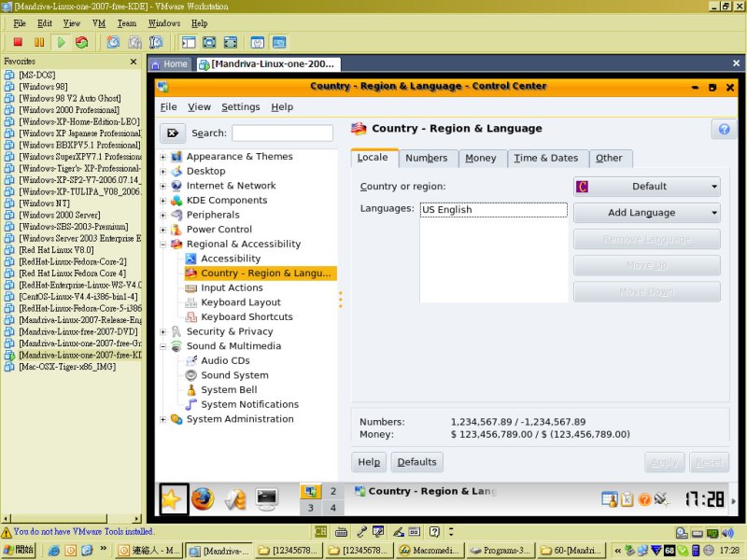Open the Mandriva star menu in the panel
747x560 pixels.
click(x=173, y=500)
